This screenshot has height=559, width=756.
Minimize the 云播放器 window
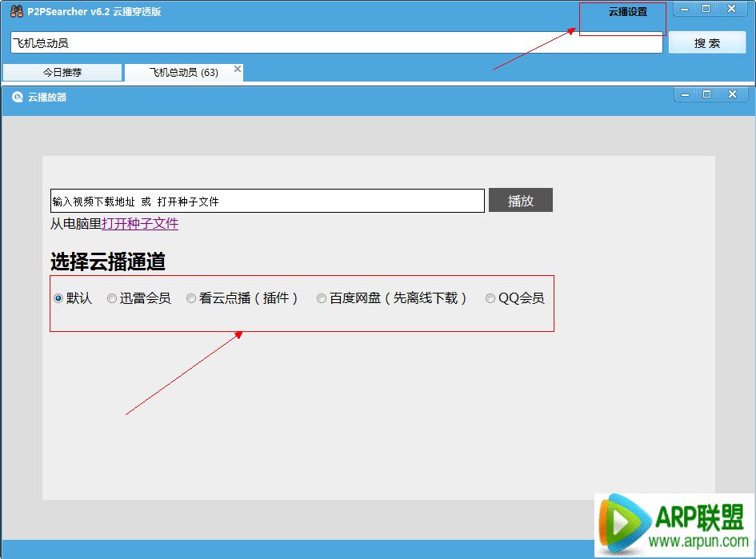[685, 94]
